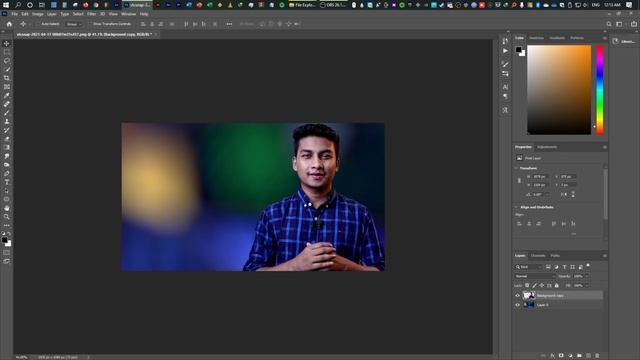Switch to the Adjustments tab
Screen dimensions: 640x360
click(x=547, y=147)
